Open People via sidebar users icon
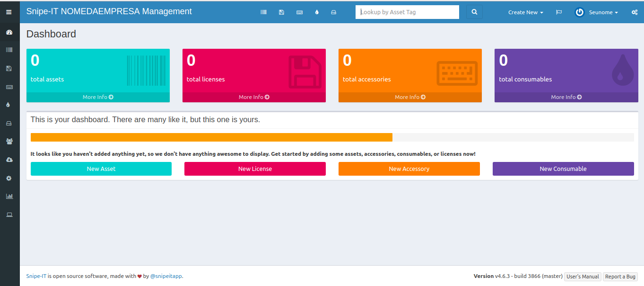Screen dimensions: 644x286 9,141
